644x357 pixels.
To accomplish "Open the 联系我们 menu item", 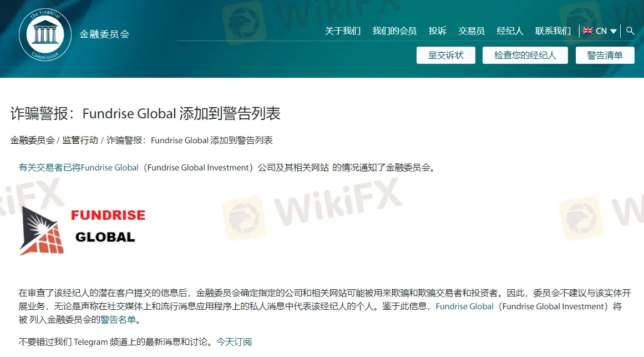I will [553, 31].
